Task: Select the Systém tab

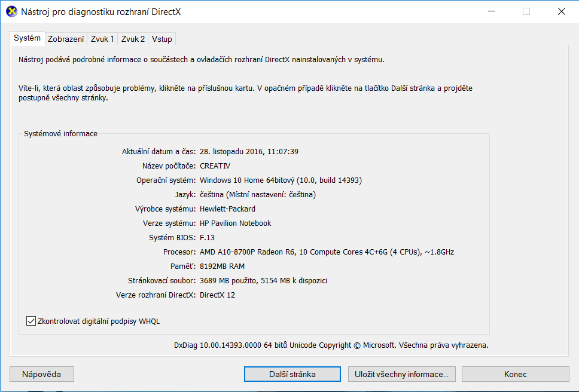Action: click(x=28, y=38)
